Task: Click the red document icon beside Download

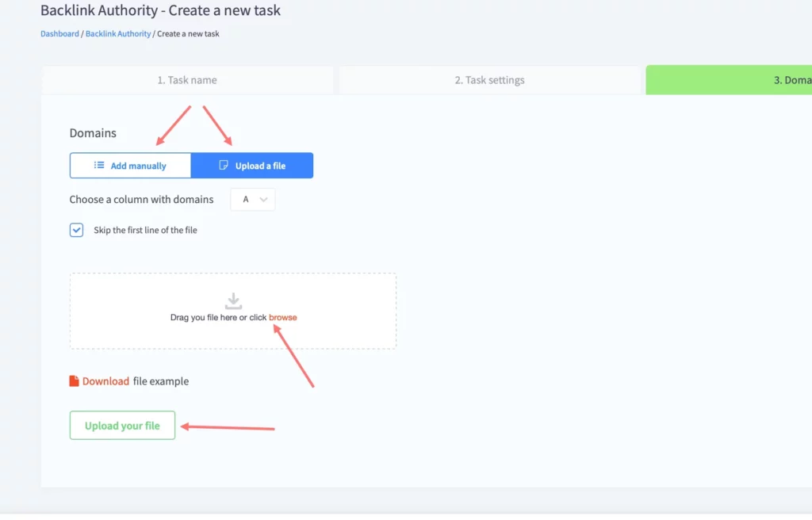Action: click(74, 381)
